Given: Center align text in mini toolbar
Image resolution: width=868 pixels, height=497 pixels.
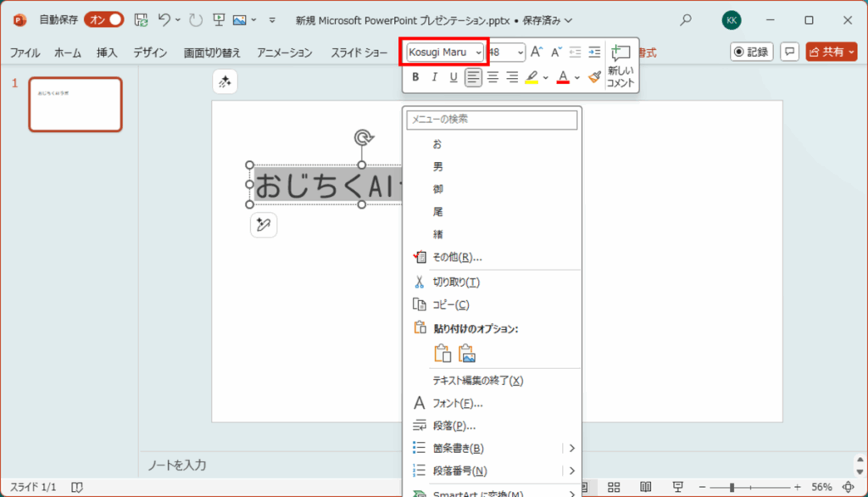Looking at the screenshot, I should click(x=492, y=77).
